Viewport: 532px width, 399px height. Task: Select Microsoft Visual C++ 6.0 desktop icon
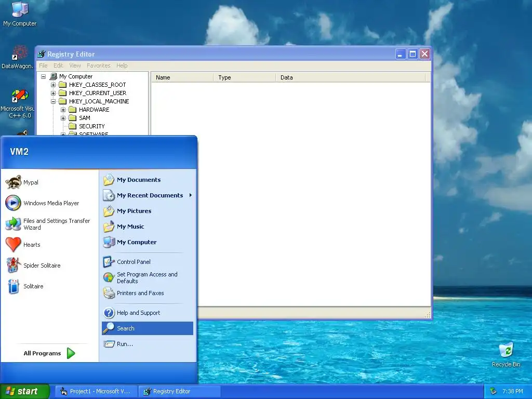[x=18, y=103]
